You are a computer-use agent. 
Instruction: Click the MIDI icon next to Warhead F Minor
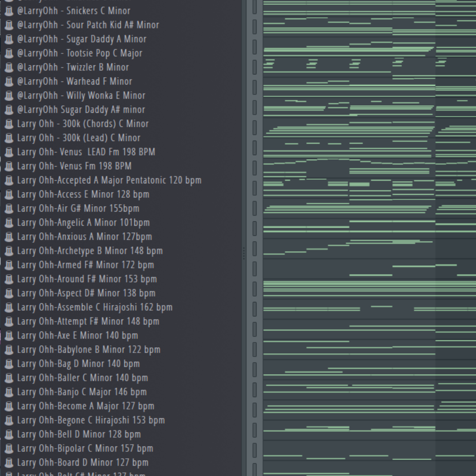[9, 82]
